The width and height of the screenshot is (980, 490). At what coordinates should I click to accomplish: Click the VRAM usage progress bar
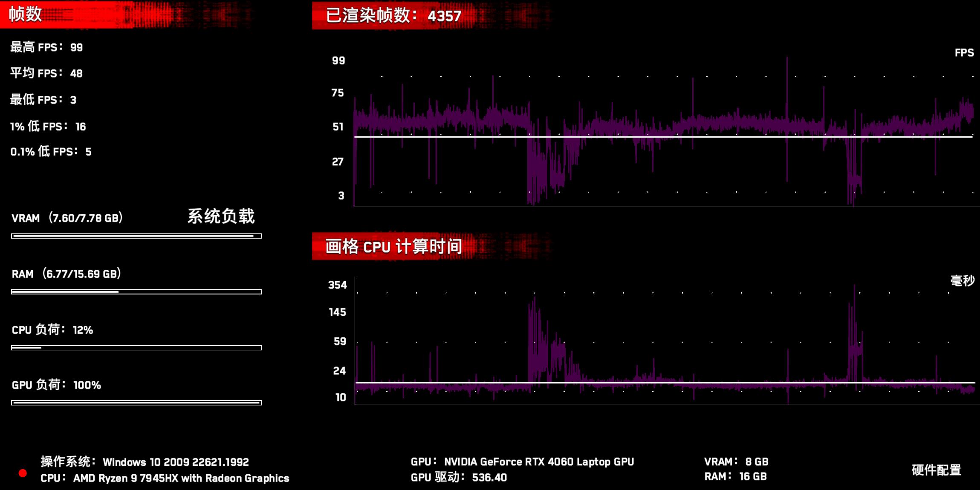136,236
